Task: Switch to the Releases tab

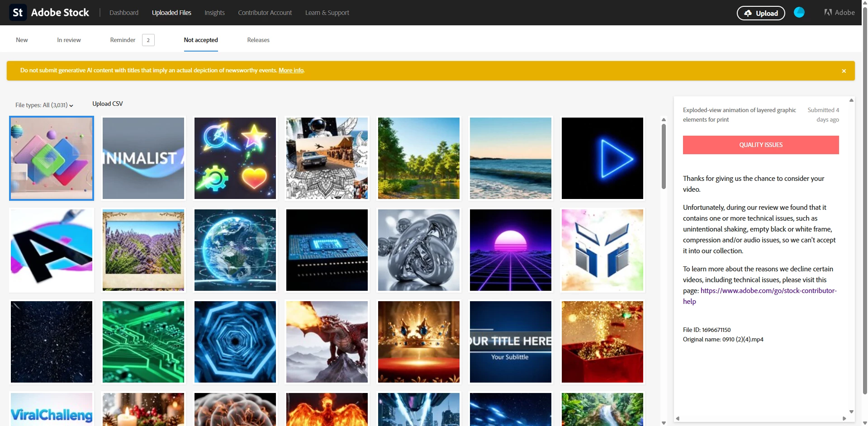Action: (258, 40)
